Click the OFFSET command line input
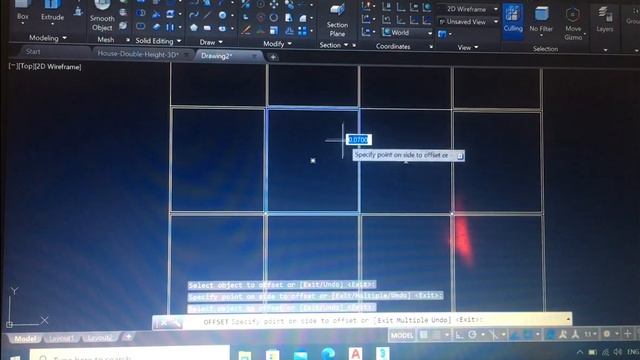This screenshot has width=640, height=360. [x=363, y=321]
